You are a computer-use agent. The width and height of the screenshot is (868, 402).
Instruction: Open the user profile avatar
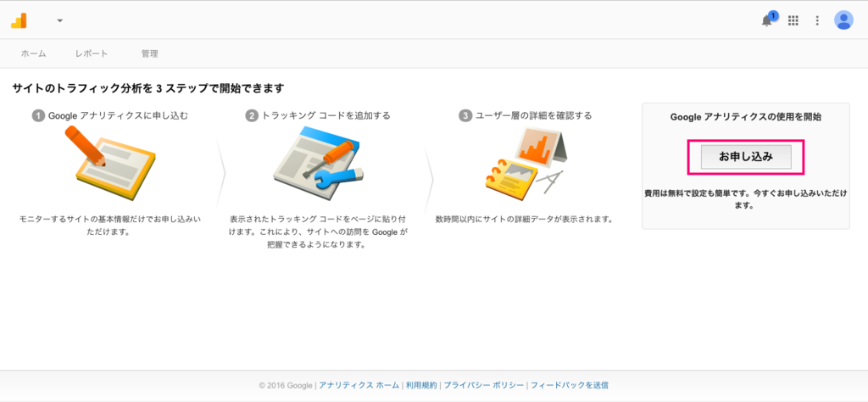843,20
